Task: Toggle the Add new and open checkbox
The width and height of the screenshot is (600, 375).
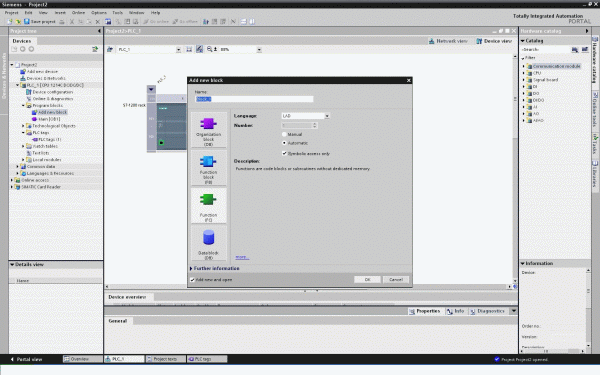Action: pyautogui.click(x=192, y=280)
